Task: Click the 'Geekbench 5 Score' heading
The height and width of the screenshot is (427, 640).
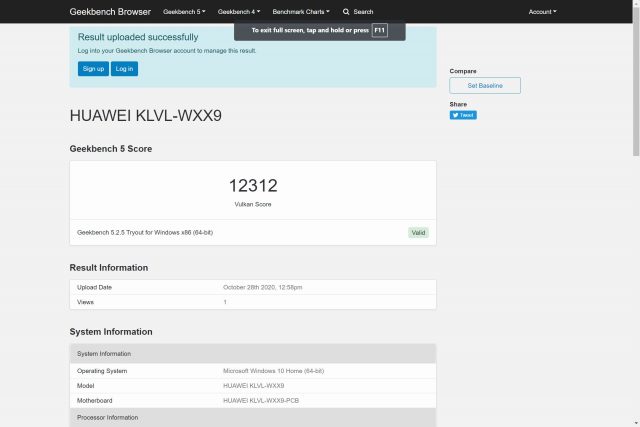Action: 111,149
